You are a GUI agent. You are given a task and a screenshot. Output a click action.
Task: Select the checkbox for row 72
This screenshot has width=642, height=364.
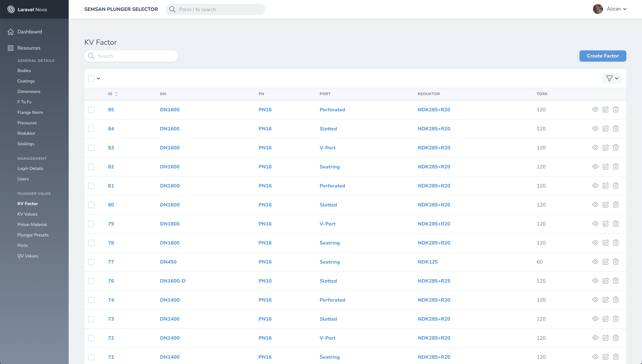[x=91, y=338]
